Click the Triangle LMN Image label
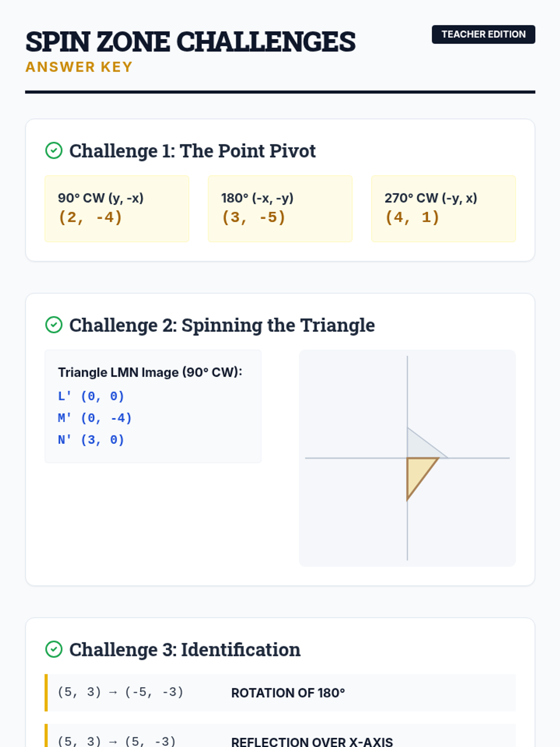 click(x=150, y=372)
